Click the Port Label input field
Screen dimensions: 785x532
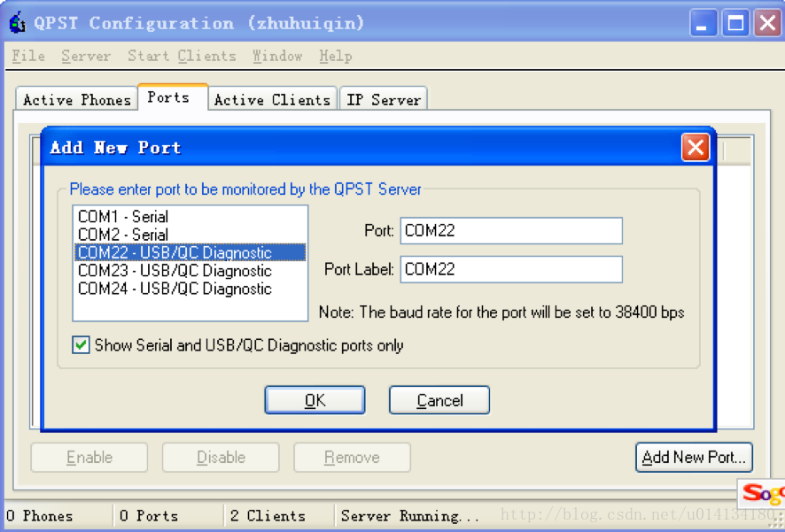(x=511, y=269)
